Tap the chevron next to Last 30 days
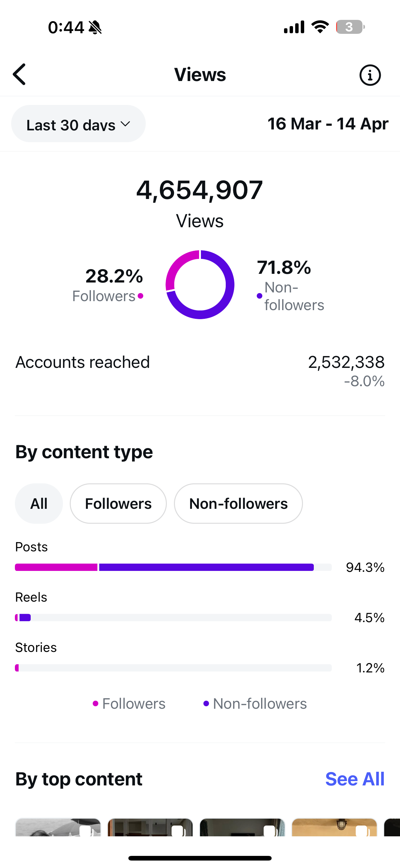Image resolution: width=400 pixels, height=868 pixels. tap(125, 124)
